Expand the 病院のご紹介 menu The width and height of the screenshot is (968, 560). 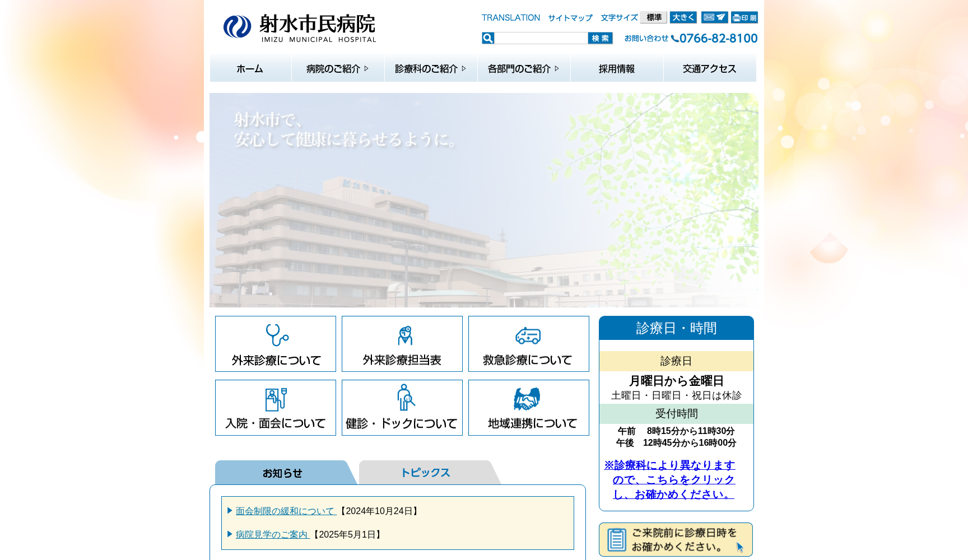tap(337, 68)
